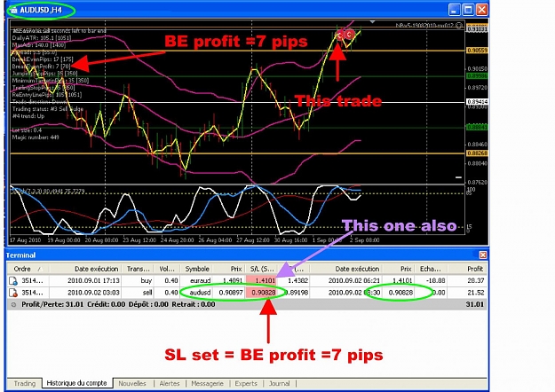Click the 'Magic number: 449' chart label
Image resolution: width=555 pixels, height=392 pixels.
point(36,137)
